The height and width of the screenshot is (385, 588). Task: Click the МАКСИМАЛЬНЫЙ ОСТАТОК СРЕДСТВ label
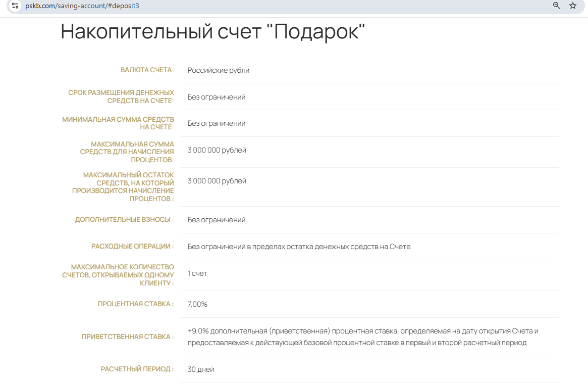tap(123, 186)
